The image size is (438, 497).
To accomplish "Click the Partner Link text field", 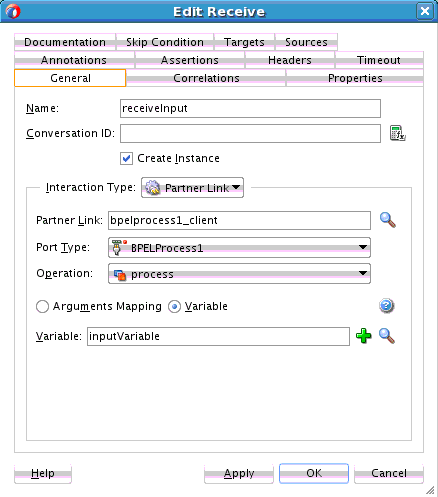I will (x=239, y=220).
